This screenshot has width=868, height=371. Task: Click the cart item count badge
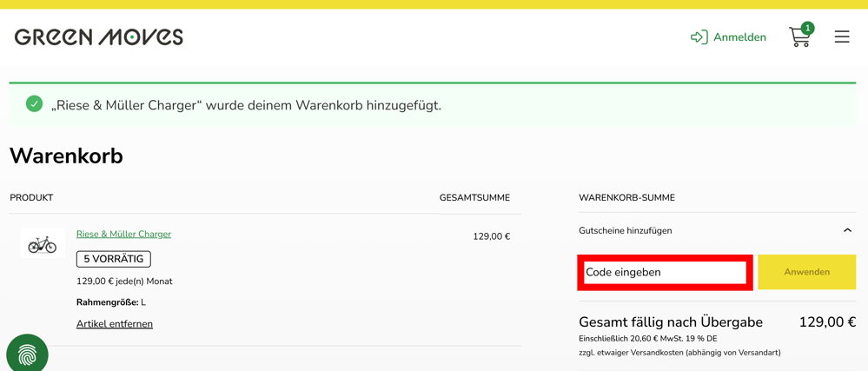[x=808, y=29]
